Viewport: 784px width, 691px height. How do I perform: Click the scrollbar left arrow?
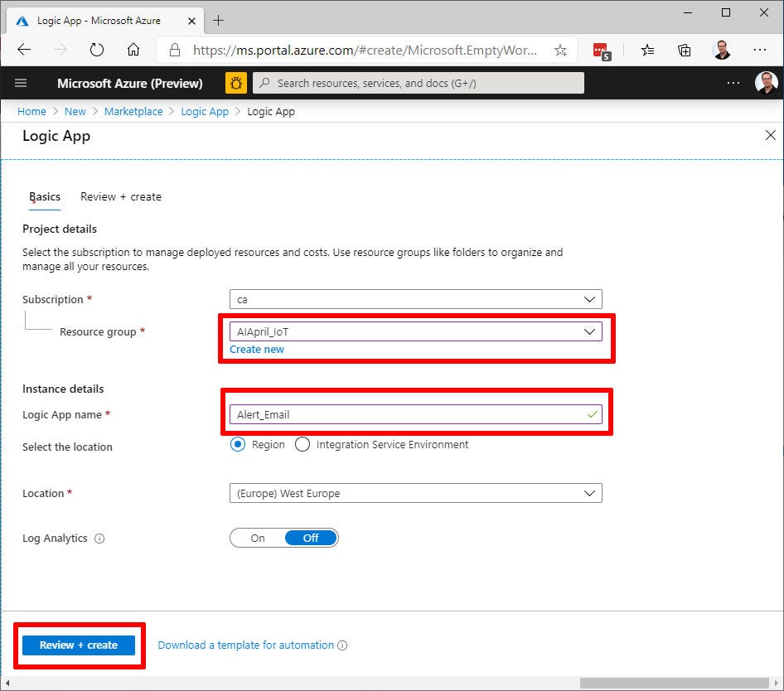point(7,683)
